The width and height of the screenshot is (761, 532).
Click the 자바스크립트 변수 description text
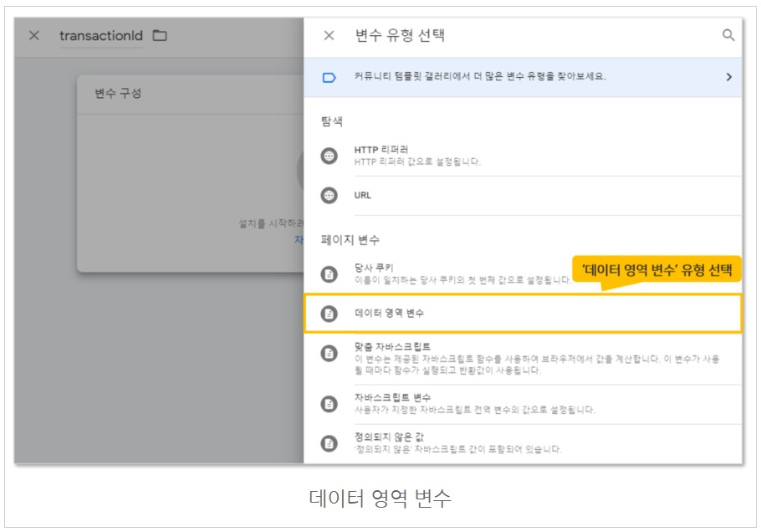tap(475, 410)
